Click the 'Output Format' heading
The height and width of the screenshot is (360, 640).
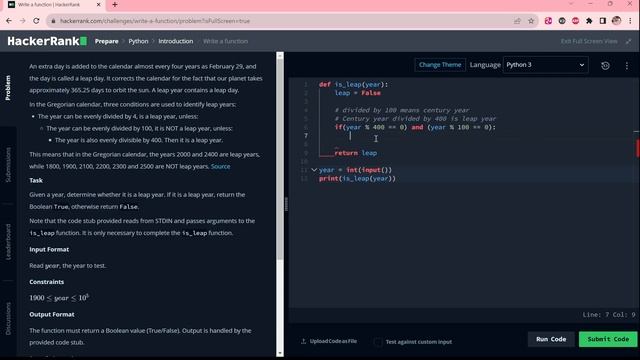52,315
